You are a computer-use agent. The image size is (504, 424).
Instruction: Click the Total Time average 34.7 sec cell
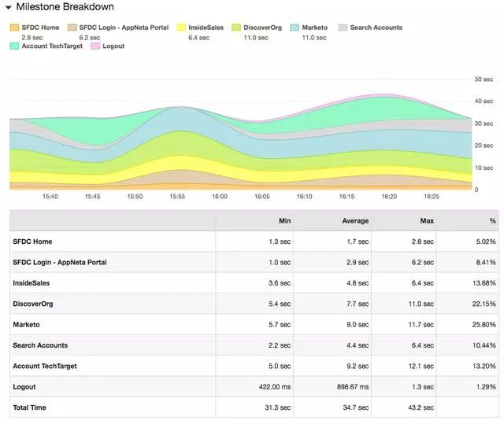pos(356,407)
